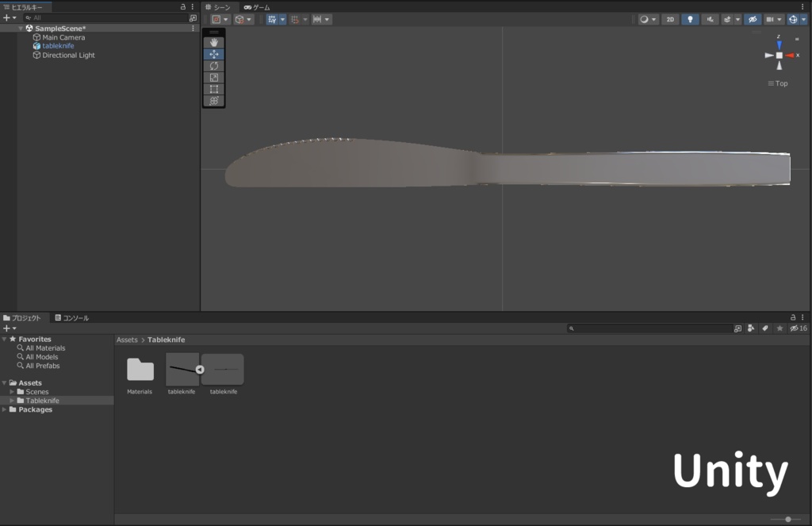Select the Rotate tool
The height and width of the screenshot is (526, 812).
[213, 65]
